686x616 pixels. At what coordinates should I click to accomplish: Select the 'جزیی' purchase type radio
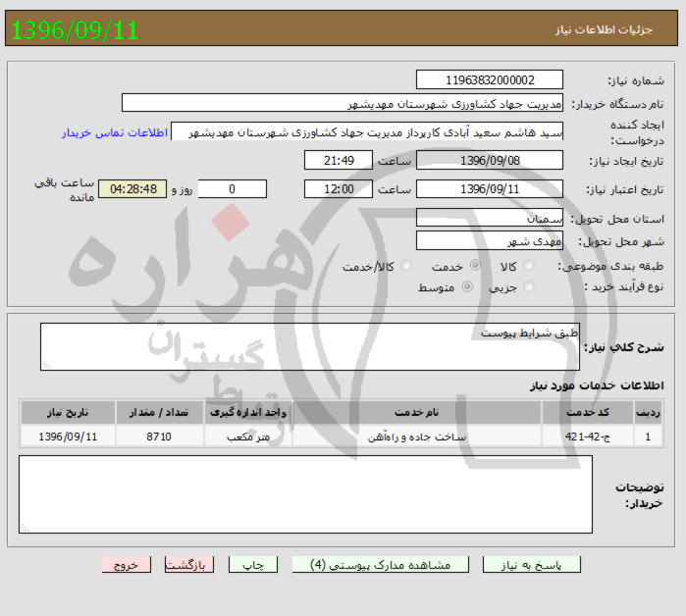pyautogui.click(x=529, y=286)
